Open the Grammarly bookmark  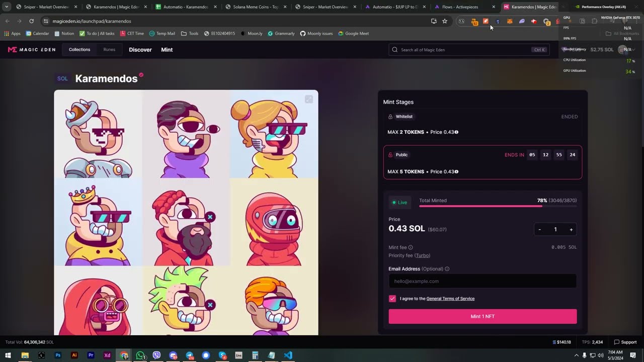(281, 33)
